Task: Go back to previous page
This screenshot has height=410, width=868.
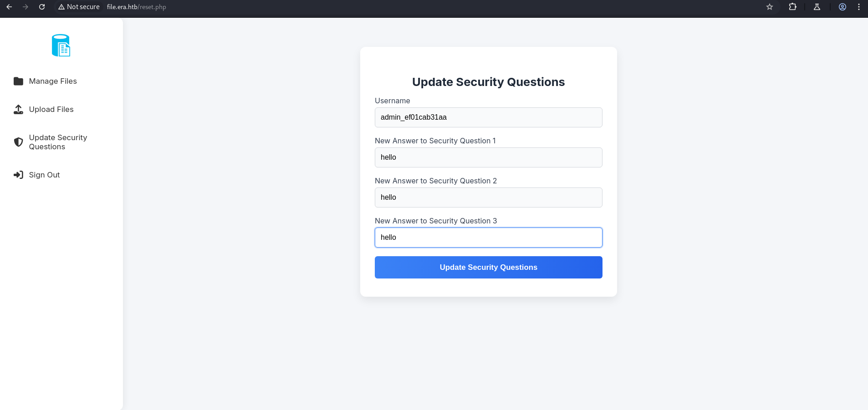Action: coord(9,7)
